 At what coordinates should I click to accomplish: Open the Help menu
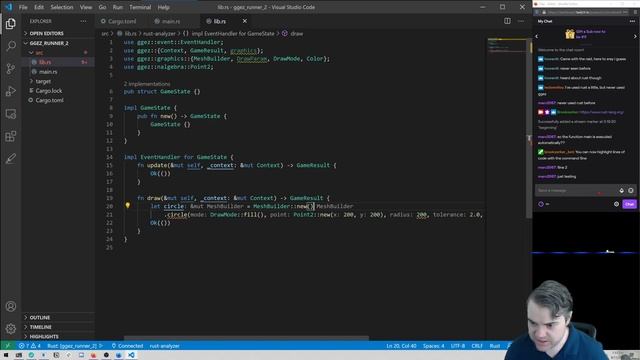pyautogui.click(x=163, y=7)
